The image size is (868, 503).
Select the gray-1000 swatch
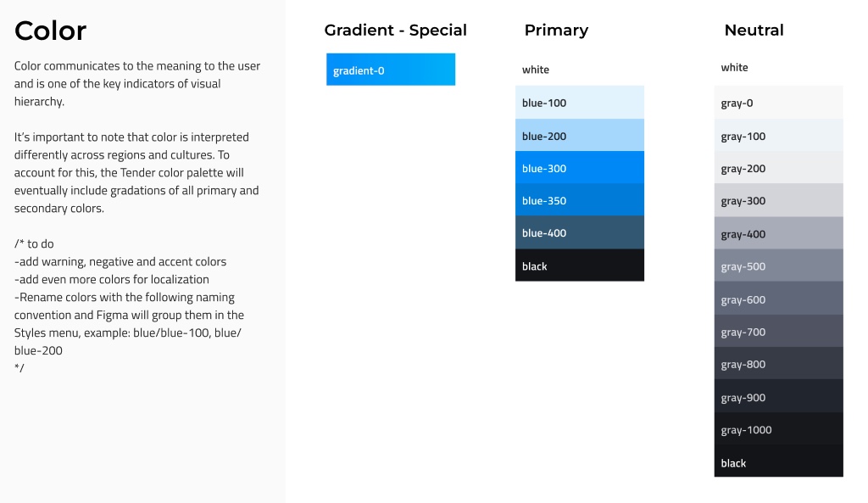coord(778,428)
